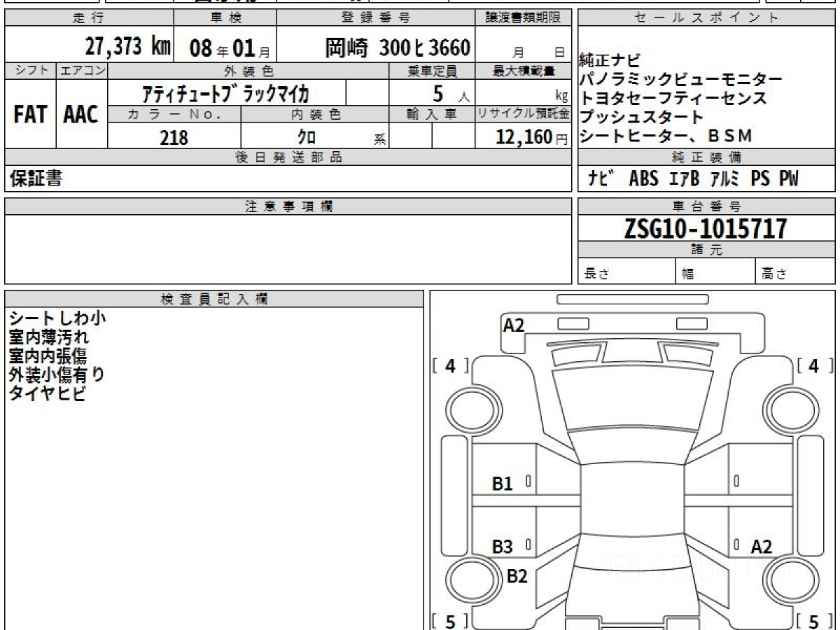
Task: Click the upper-left [ 4 ] tire rating
Action: (x=451, y=366)
